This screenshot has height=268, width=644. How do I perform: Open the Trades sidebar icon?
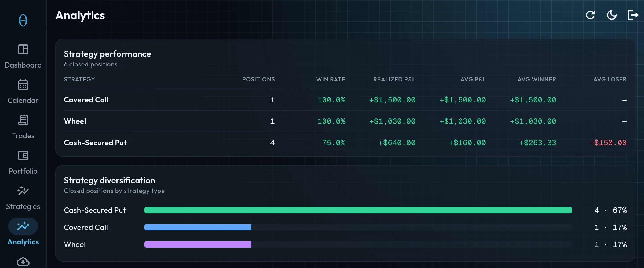pyautogui.click(x=23, y=120)
